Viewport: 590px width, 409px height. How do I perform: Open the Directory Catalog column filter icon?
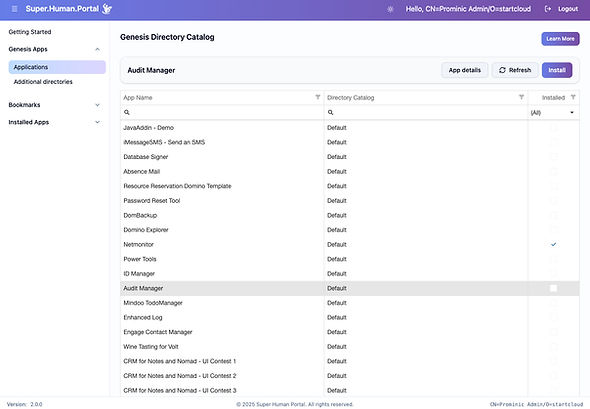tap(522, 97)
